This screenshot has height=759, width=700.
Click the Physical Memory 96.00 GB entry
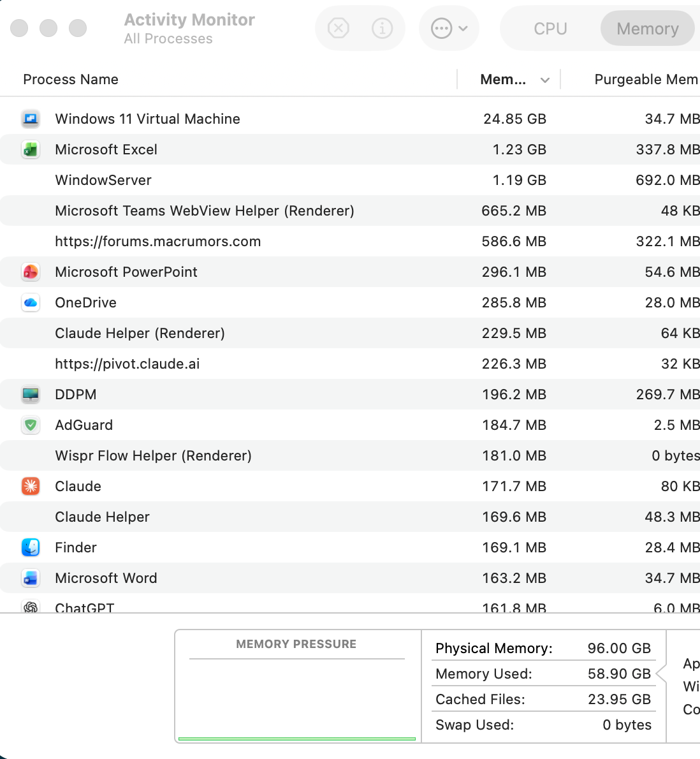tap(543, 648)
